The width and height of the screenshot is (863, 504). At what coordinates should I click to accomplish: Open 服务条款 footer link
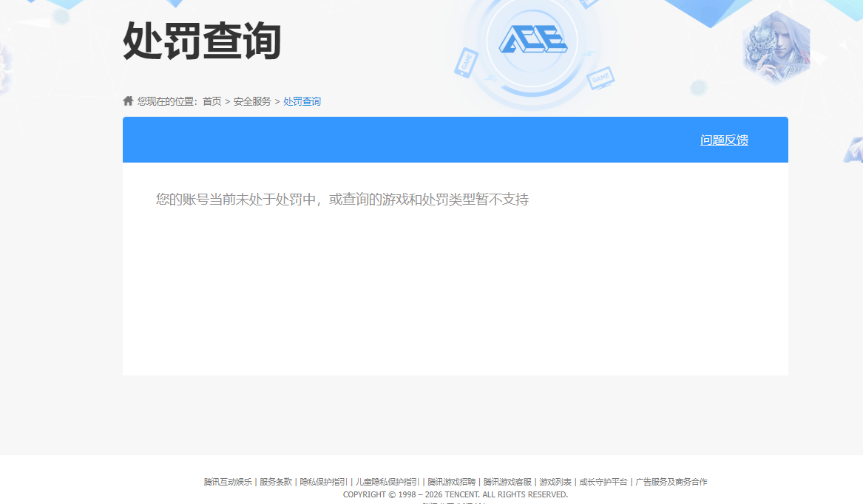point(276,482)
